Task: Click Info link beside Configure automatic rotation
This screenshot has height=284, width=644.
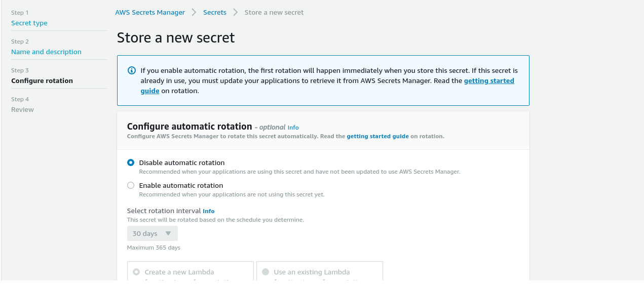Action: pos(293,128)
